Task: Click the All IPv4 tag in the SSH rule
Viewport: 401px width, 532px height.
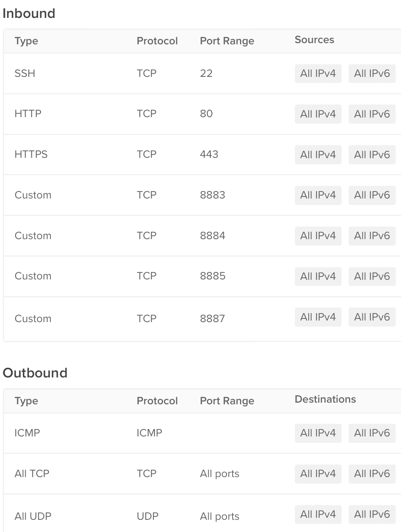Action: 318,74
